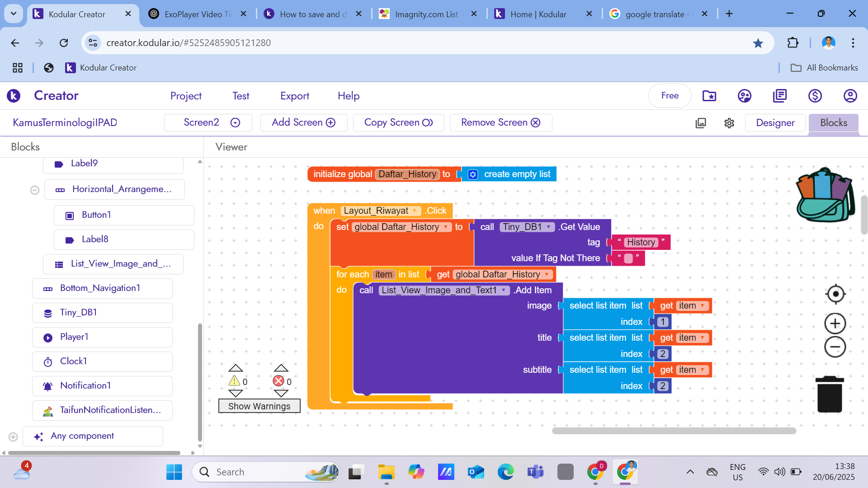Open the Tiny_DB1 dropdown in call block
This screenshot has height=488, width=868.
[549, 227]
